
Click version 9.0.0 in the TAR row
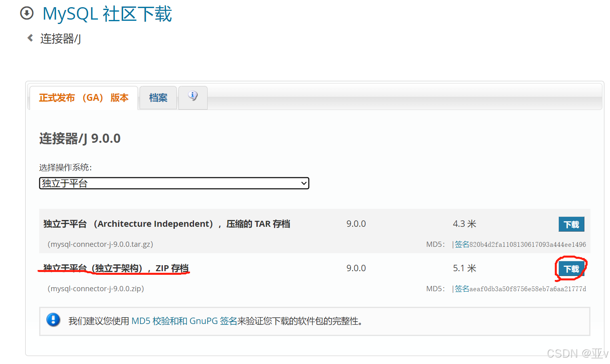[356, 224]
